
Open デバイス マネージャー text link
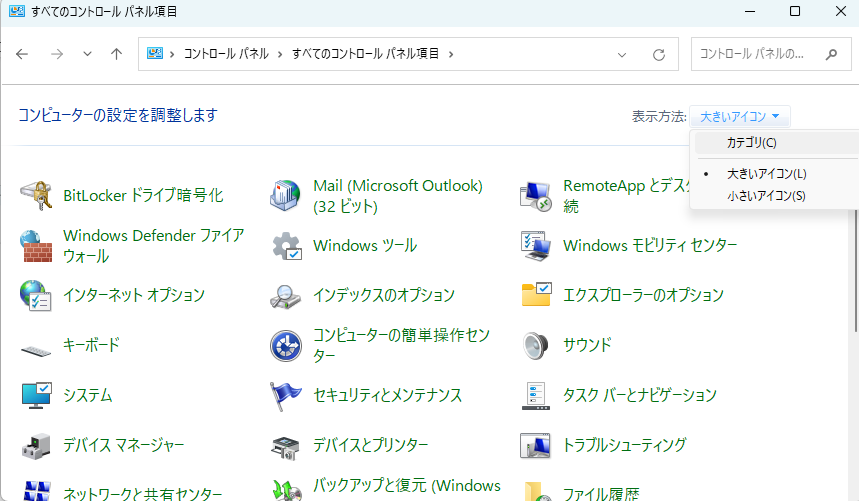(x=124, y=445)
